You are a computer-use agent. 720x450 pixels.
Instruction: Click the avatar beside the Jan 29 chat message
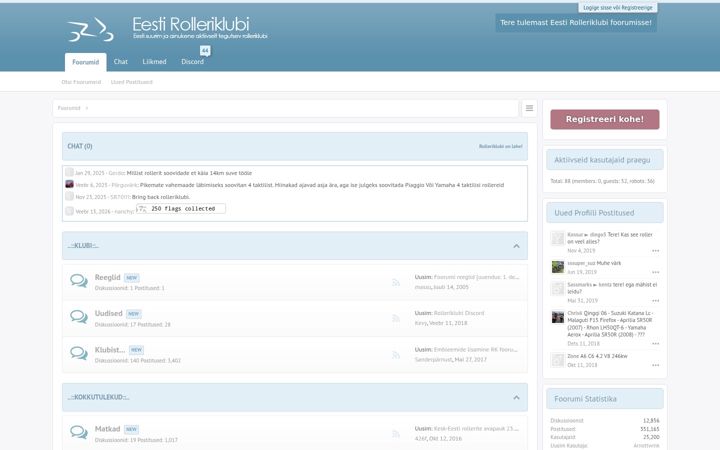pos(69,172)
